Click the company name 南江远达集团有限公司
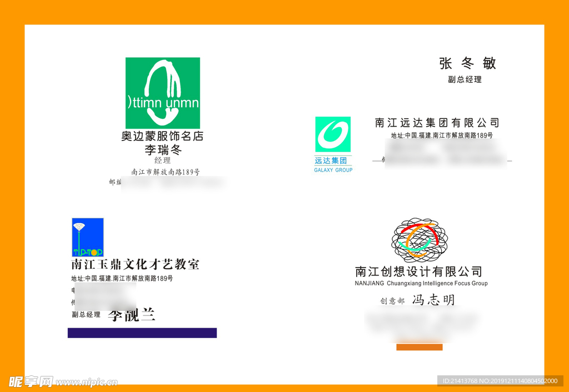This screenshot has height=392, width=569. pyautogui.click(x=437, y=123)
